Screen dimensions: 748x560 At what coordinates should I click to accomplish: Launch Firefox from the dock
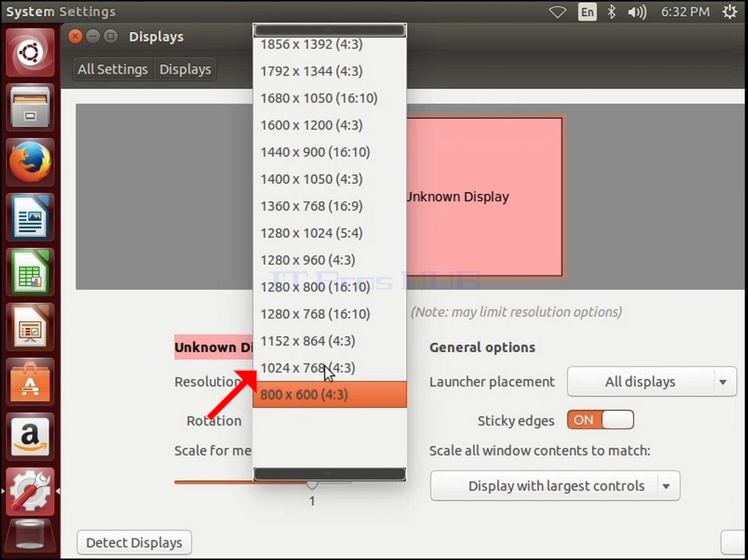tap(30, 162)
